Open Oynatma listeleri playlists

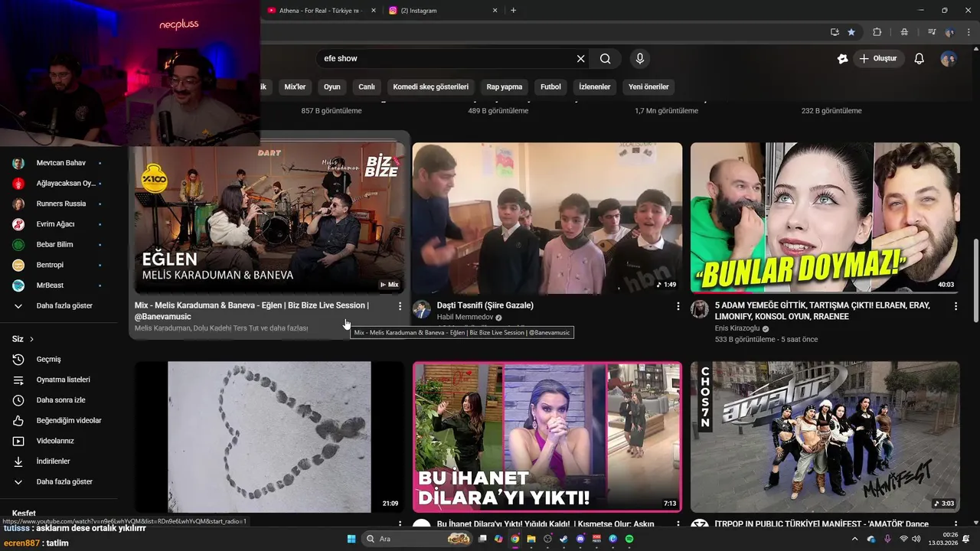(64, 380)
